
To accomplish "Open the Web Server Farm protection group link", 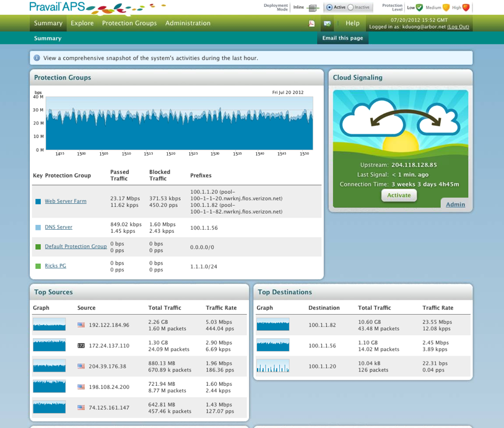I will (66, 201).
